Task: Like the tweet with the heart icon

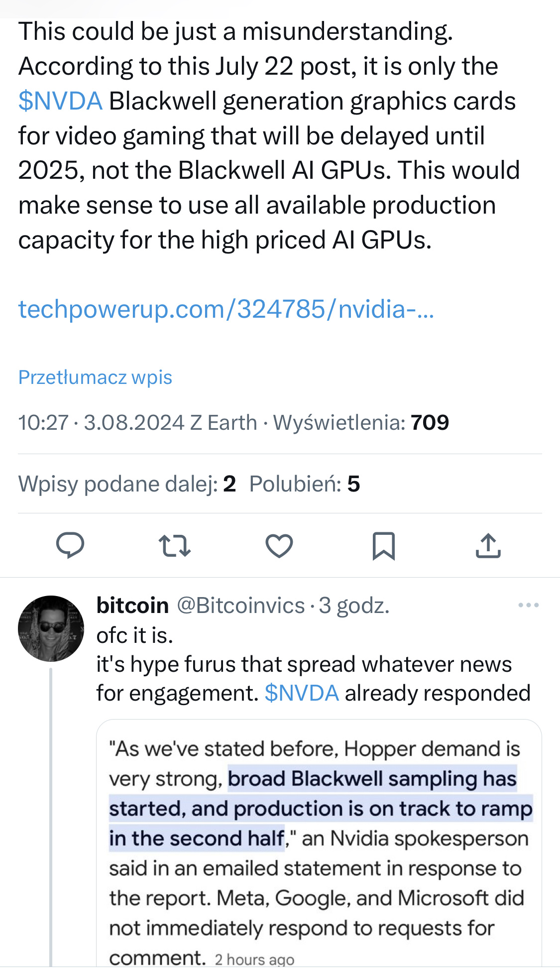Action: click(279, 545)
